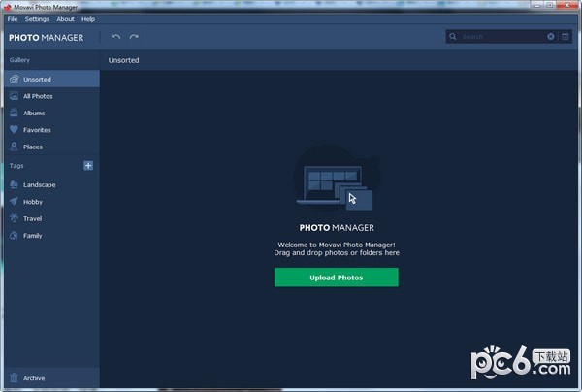
Task: Add a new tag with plus icon
Action: (88, 166)
